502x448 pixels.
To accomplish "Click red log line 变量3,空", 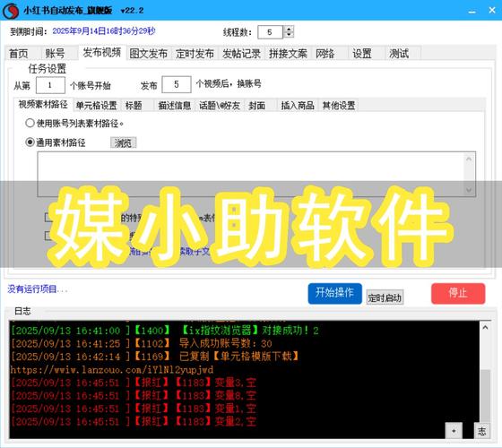I will [134, 383].
